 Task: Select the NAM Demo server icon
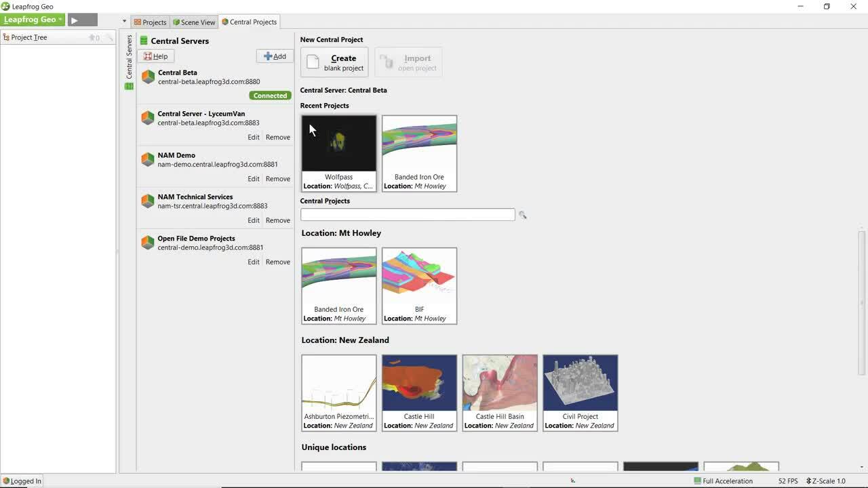(148, 159)
